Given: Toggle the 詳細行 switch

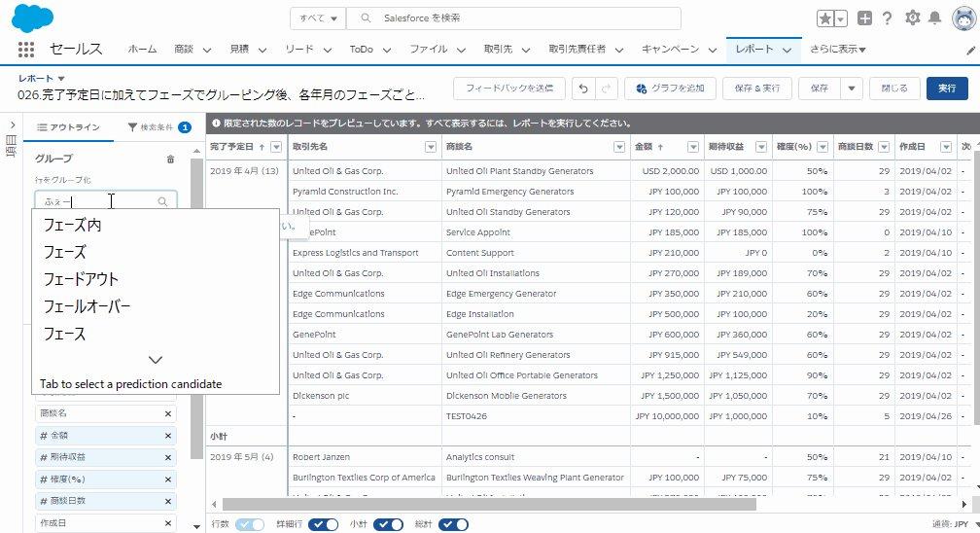Looking at the screenshot, I should pos(323,524).
